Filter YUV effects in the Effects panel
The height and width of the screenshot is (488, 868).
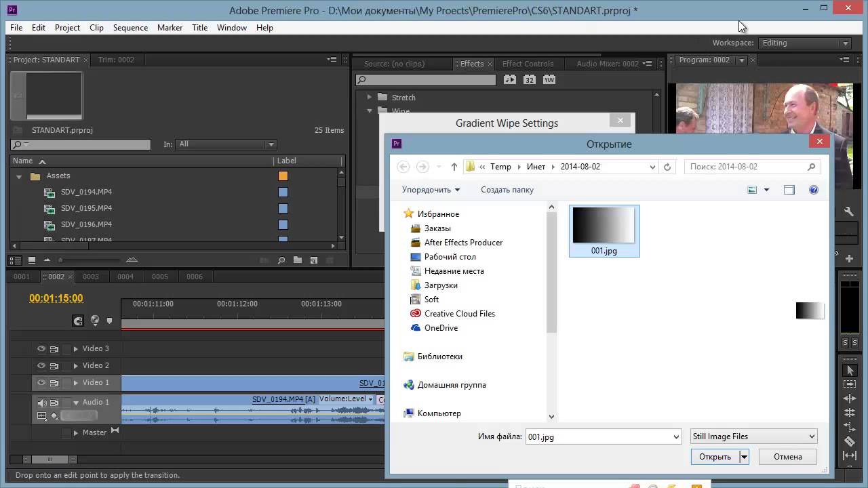pyautogui.click(x=549, y=80)
